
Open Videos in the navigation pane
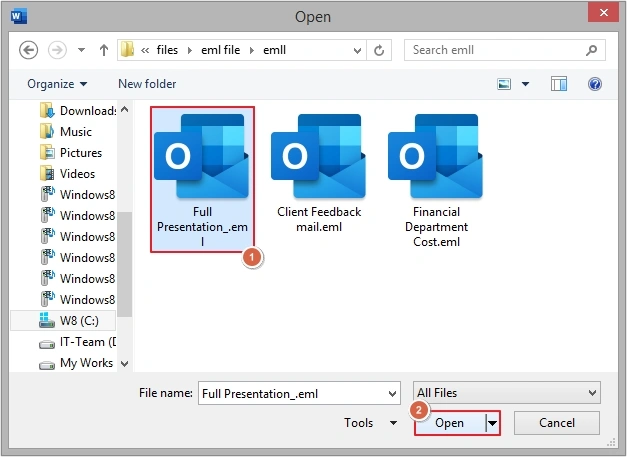tap(68, 174)
